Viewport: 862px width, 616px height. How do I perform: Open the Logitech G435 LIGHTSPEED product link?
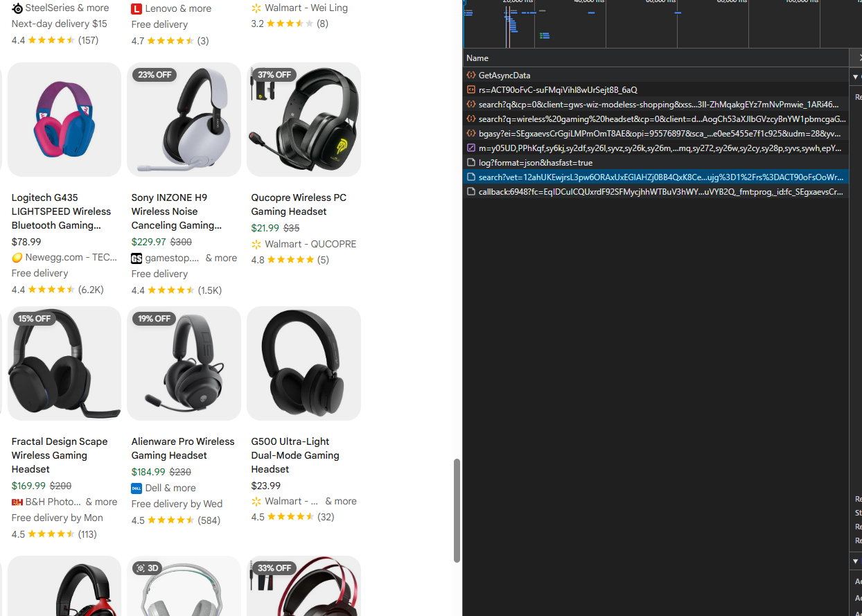click(61, 211)
